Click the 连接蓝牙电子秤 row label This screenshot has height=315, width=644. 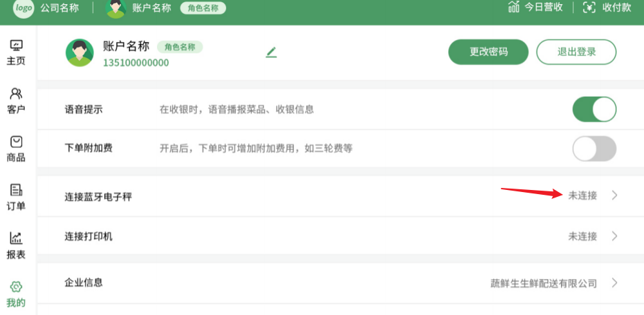(98, 197)
